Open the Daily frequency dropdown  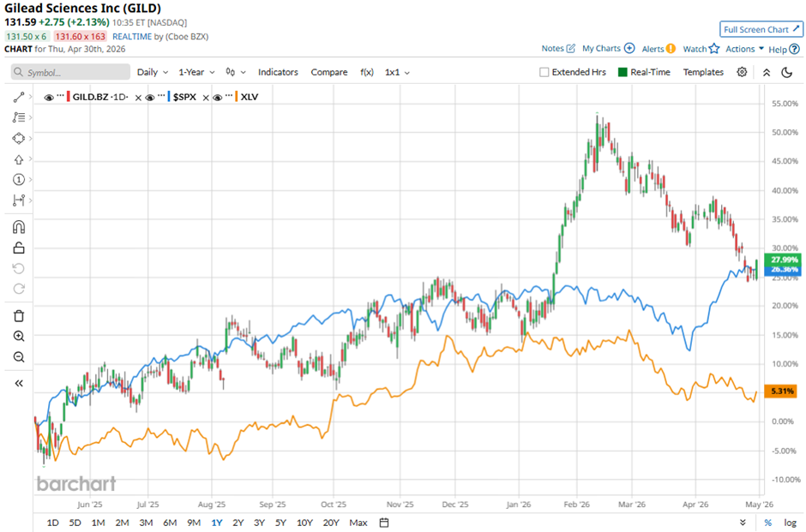pos(152,73)
